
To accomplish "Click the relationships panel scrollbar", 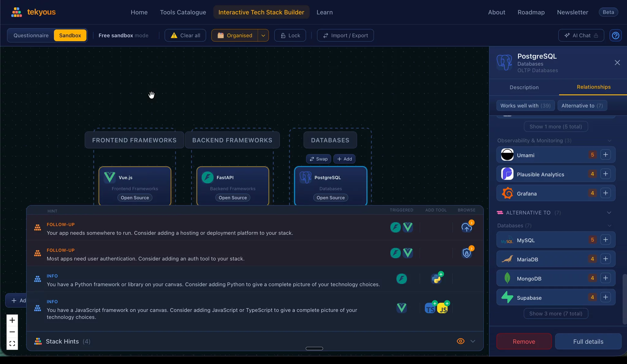I will point(625,299).
